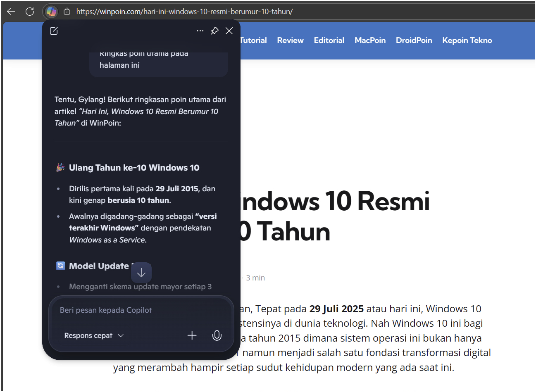The image size is (536, 392).
Task: Reload the page with the refresh icon
Action: coord(30,12)
